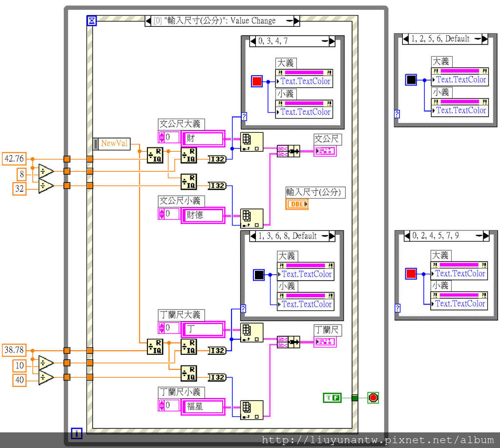The height and width of the screenshot is (448, 500).
Task: Select Index Array node beside 文公尺大義 array
Action: click(x=251, y=142)
